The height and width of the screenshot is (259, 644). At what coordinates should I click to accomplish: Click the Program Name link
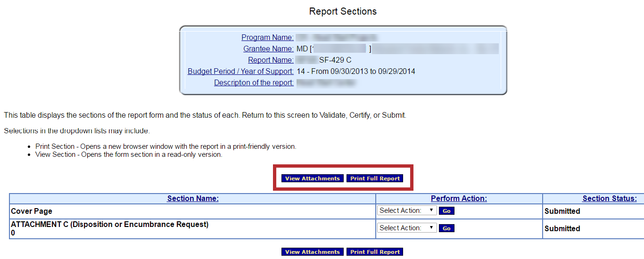[267, 38]
